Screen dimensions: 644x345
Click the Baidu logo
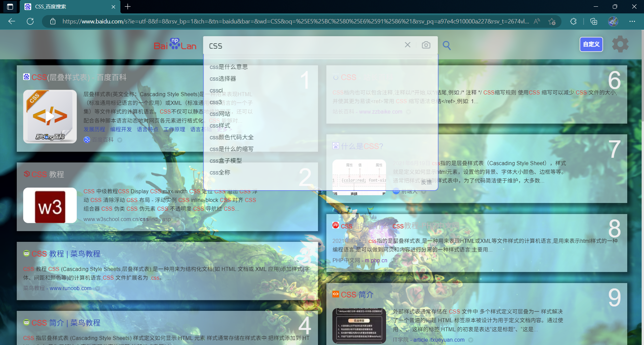click(175, 45)
